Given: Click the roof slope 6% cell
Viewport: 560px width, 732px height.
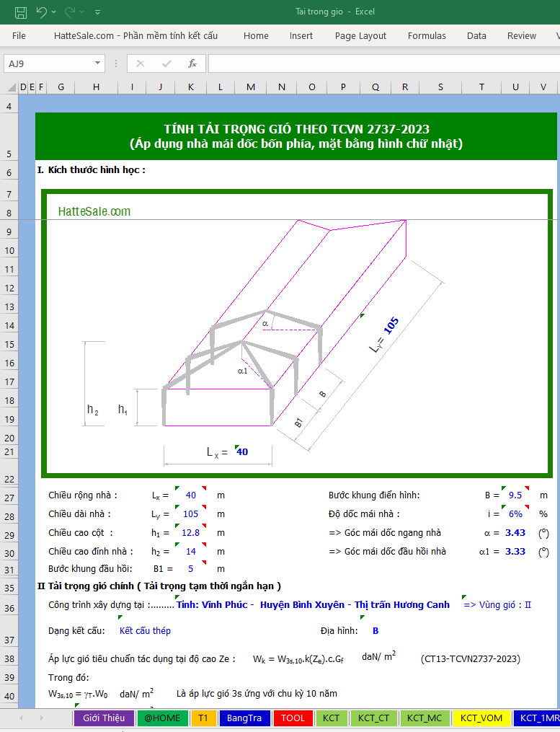Looking at the screenshot, I should pos(515,514).
